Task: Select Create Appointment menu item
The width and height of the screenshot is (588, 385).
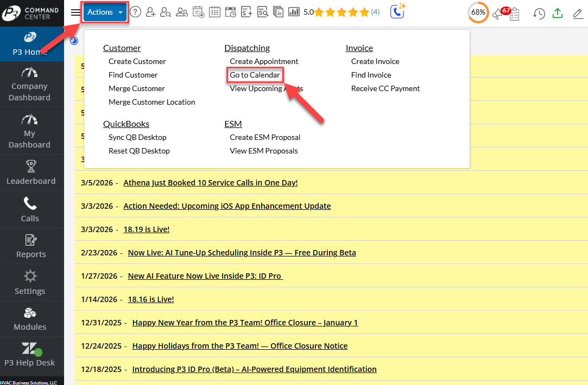Action: click(x=264, y=61)
